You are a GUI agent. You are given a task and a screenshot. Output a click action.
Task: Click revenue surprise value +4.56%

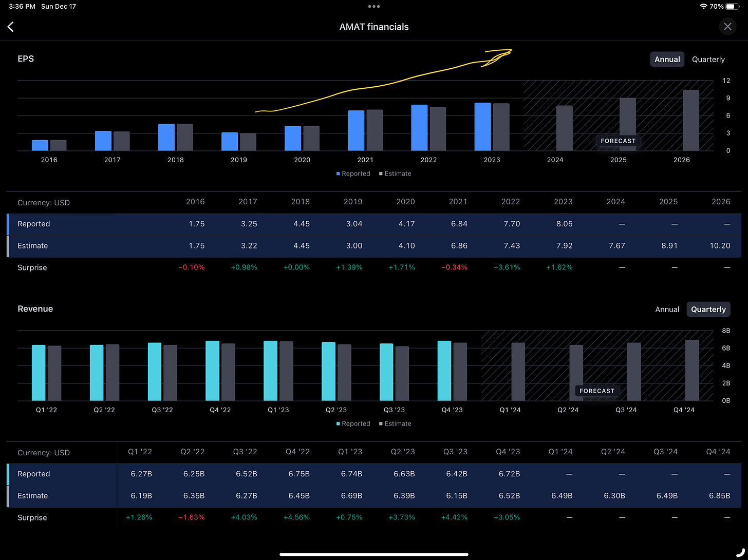(296, 517)
